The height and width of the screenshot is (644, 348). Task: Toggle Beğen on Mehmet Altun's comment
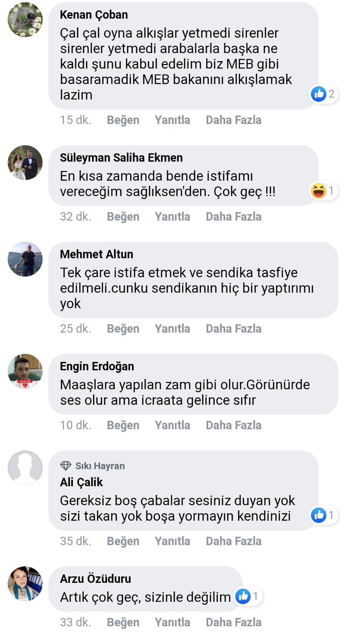(123, 329)
